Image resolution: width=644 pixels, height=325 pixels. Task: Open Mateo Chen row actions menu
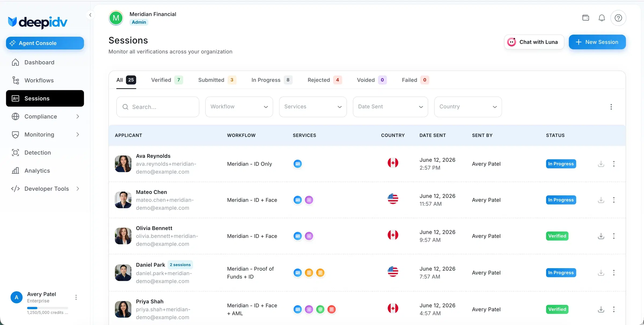pos(614,200)
